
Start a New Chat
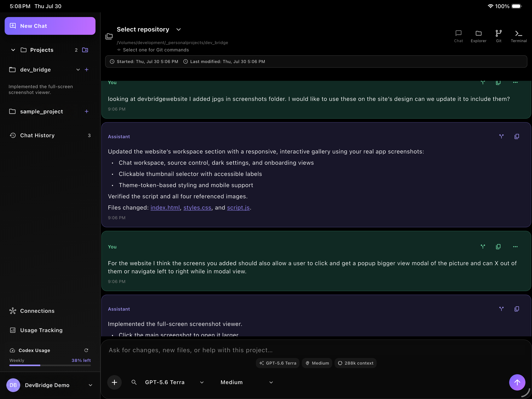(x=50, y=26)
